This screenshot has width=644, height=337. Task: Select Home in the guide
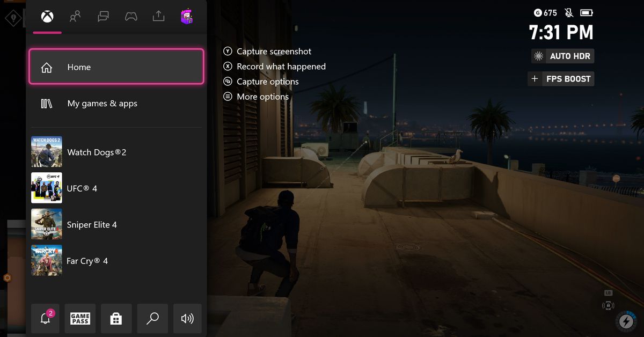tap(116, 67)
